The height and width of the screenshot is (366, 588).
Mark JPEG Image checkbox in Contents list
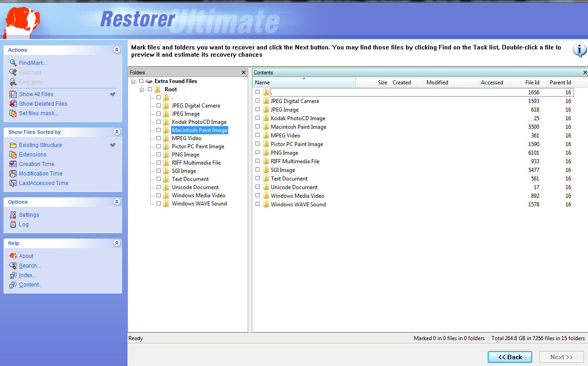point(257,110)
